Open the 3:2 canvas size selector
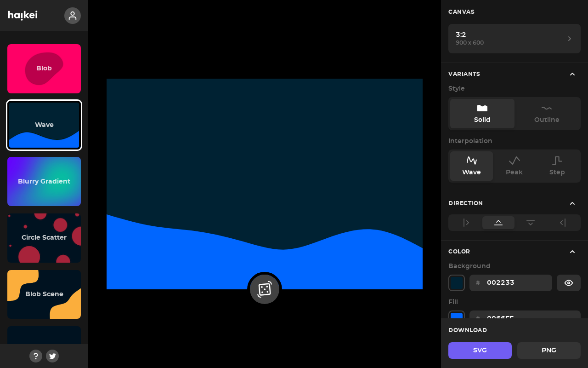The height and width of the screenshot is (368, 588). point(514,39)
